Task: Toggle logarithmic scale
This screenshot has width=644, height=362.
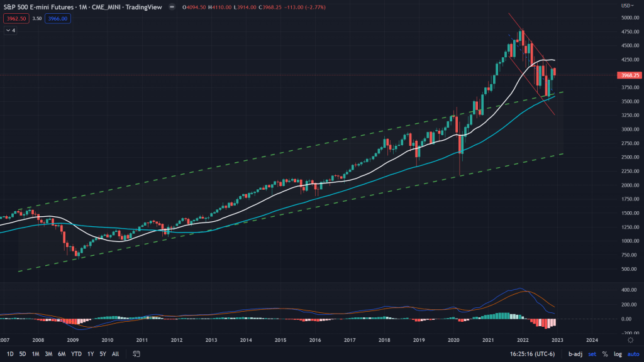Action: [617, 354]
